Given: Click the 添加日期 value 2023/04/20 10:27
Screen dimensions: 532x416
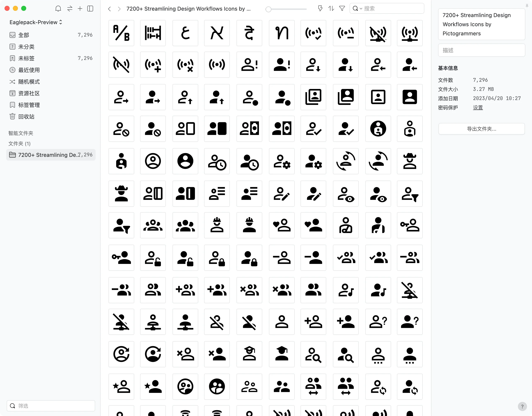Looking at the screenshot, I should point(497,98).
